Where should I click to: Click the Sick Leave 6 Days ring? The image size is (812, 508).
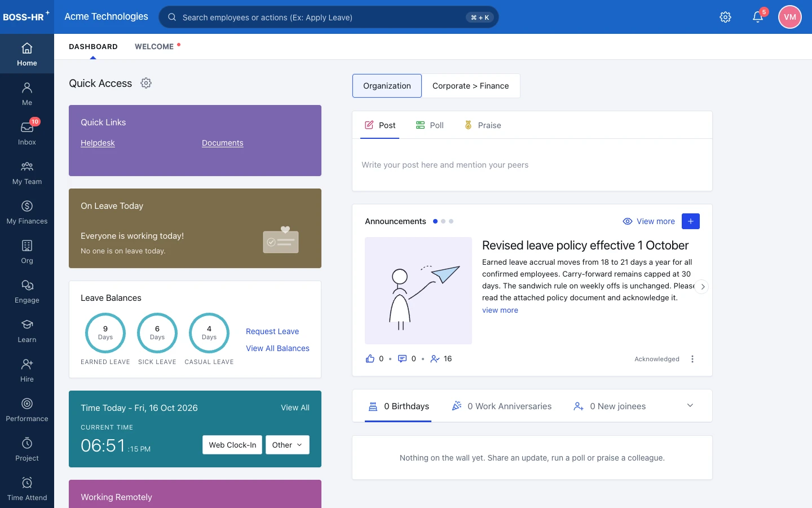pos(157,333)
